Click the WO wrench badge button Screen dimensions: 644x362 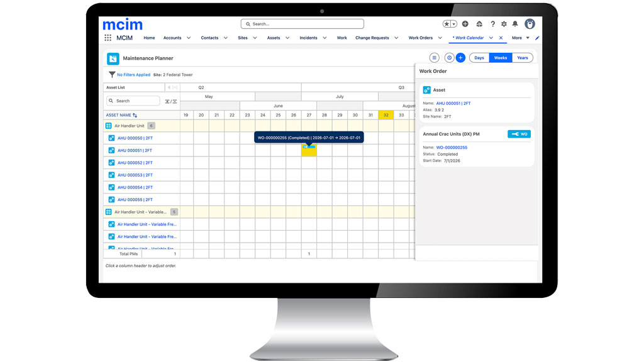[519, 134]
